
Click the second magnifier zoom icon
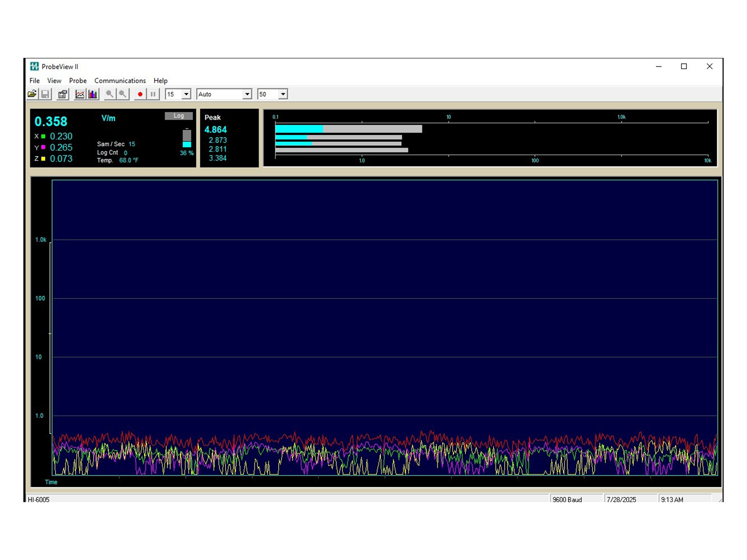coord(123,94)
